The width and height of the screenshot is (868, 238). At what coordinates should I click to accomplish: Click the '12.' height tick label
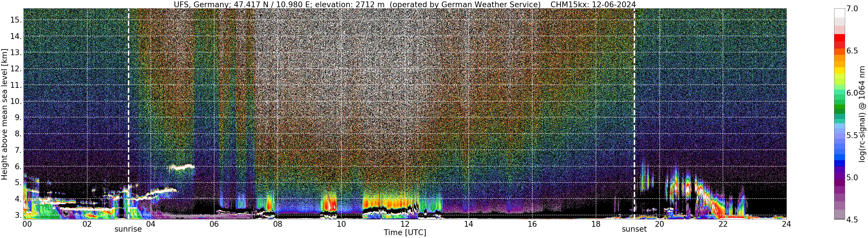coord(16,69)
